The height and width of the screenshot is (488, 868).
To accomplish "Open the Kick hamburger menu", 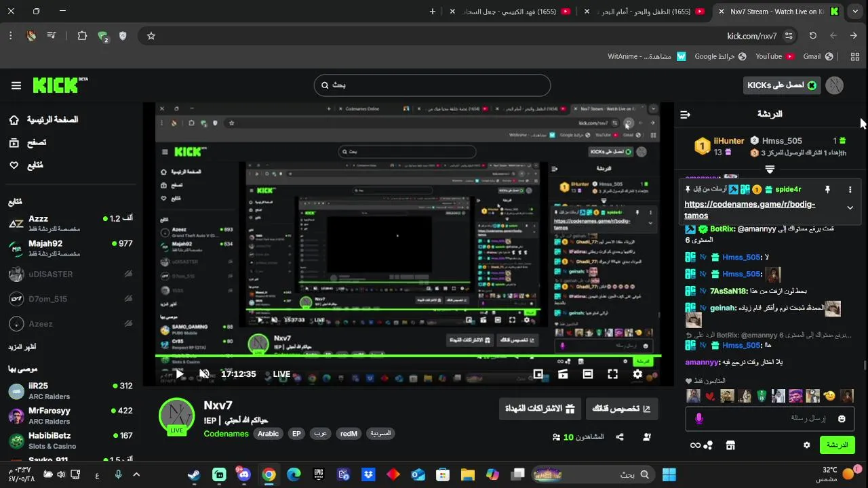I will [x=16, y=85].
